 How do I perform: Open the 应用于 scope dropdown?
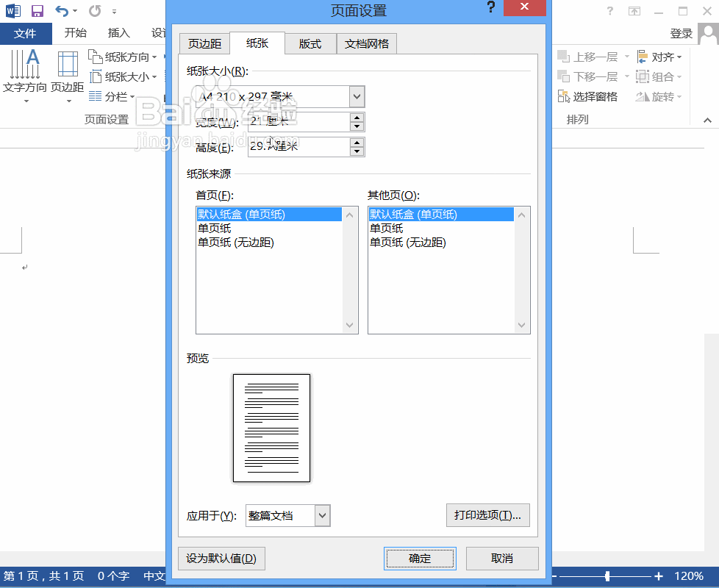(x=321, y=515)
